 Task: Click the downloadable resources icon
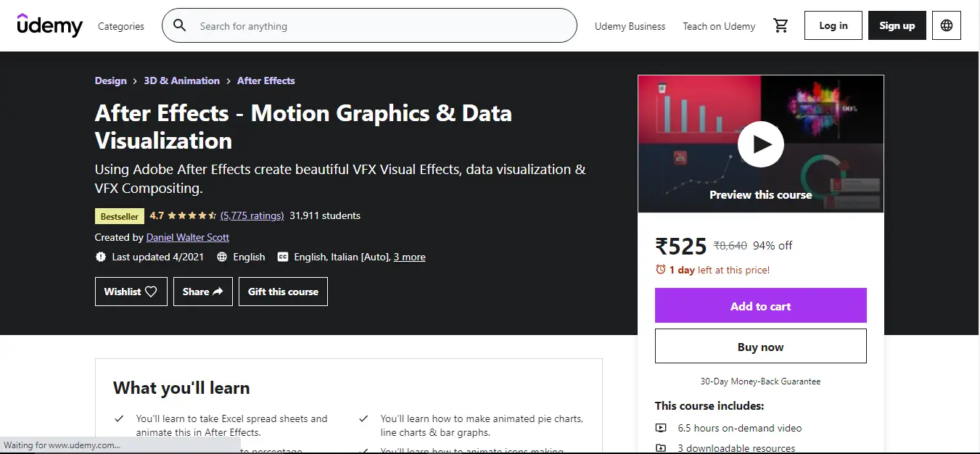coord(661,447)
